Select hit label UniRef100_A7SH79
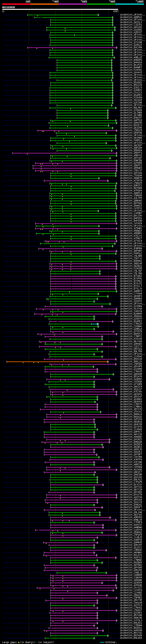The image size is (146, 644). point(131,180)
